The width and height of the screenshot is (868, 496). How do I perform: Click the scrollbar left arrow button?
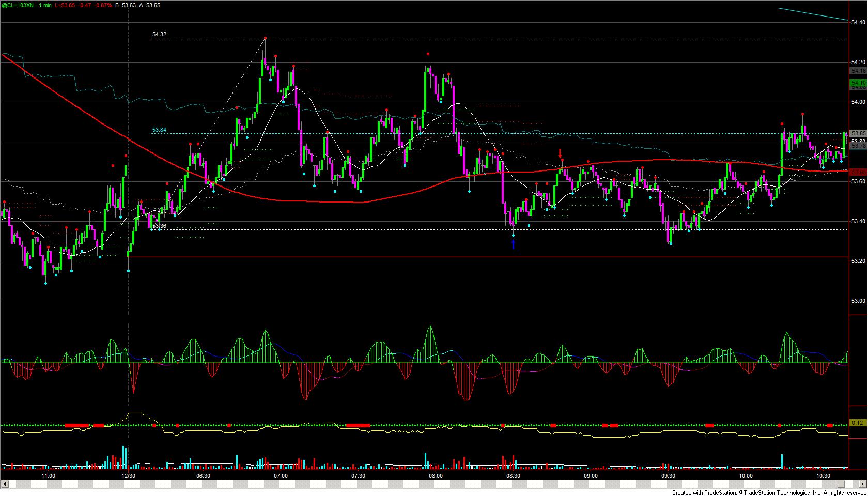5,484
